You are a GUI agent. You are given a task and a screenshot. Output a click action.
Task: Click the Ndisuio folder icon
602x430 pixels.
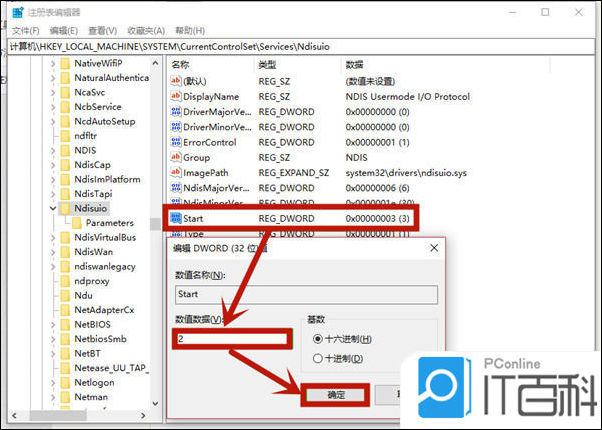tap(65, 208)
